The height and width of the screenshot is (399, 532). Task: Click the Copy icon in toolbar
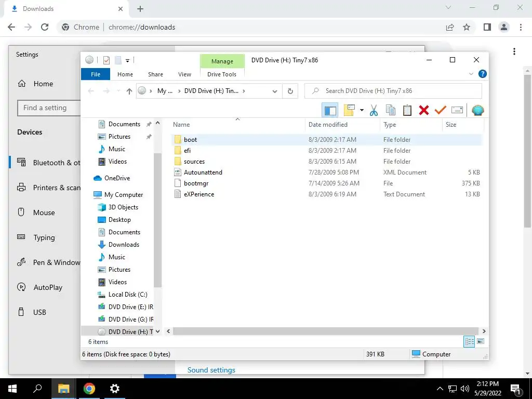391,110
